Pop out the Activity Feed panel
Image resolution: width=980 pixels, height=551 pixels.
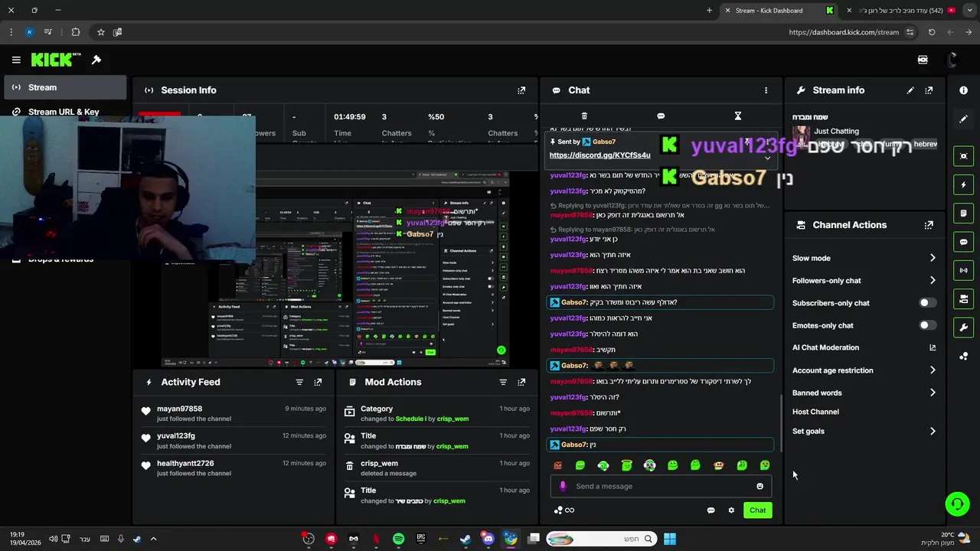pyautogui.click(x=318, y=382)
